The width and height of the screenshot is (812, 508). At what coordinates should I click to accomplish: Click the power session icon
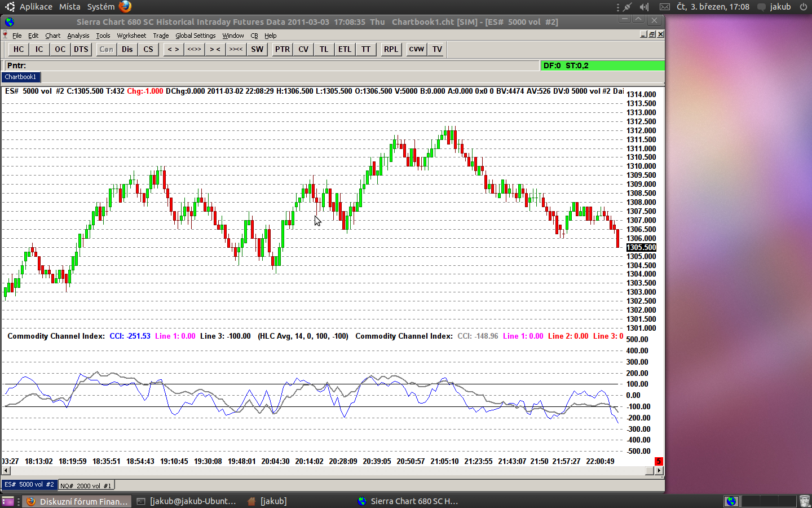pos(803,7)
